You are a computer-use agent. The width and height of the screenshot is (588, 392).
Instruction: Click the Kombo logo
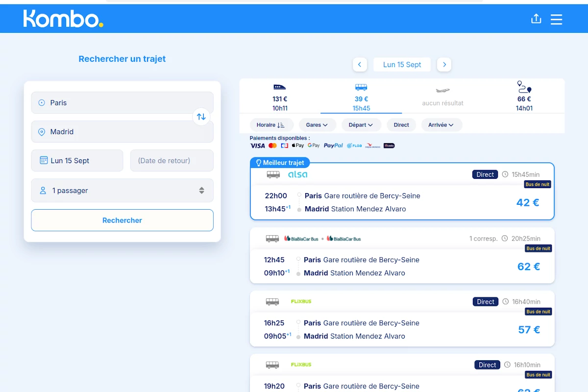point(63,19)
